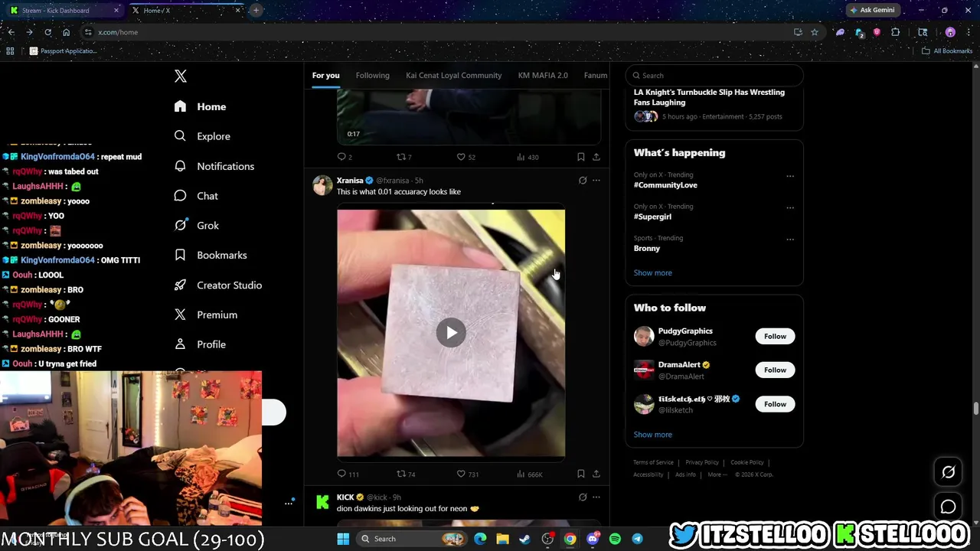
Task: Open floating Grok button
Action: point(949,472)
